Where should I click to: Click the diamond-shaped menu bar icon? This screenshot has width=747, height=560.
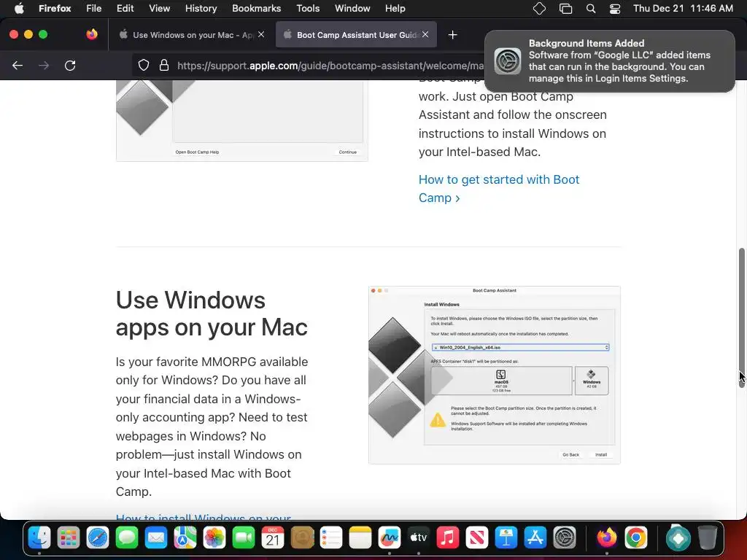click(x=539, y=8)
